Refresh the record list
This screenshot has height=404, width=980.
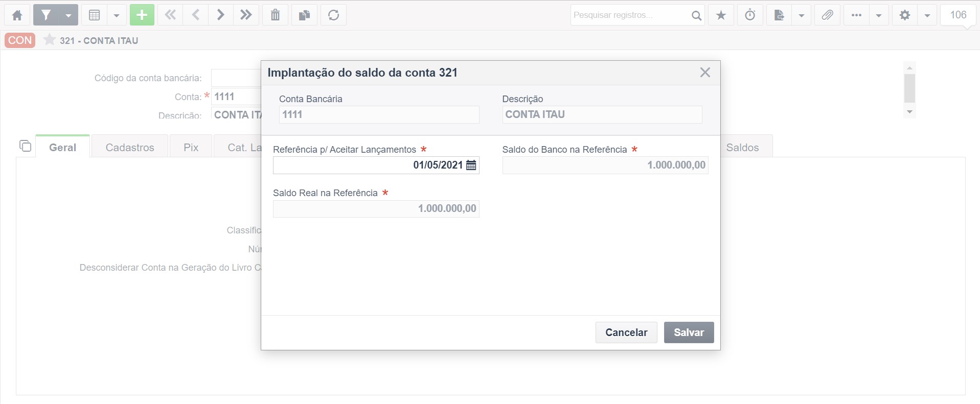(333, 15)
